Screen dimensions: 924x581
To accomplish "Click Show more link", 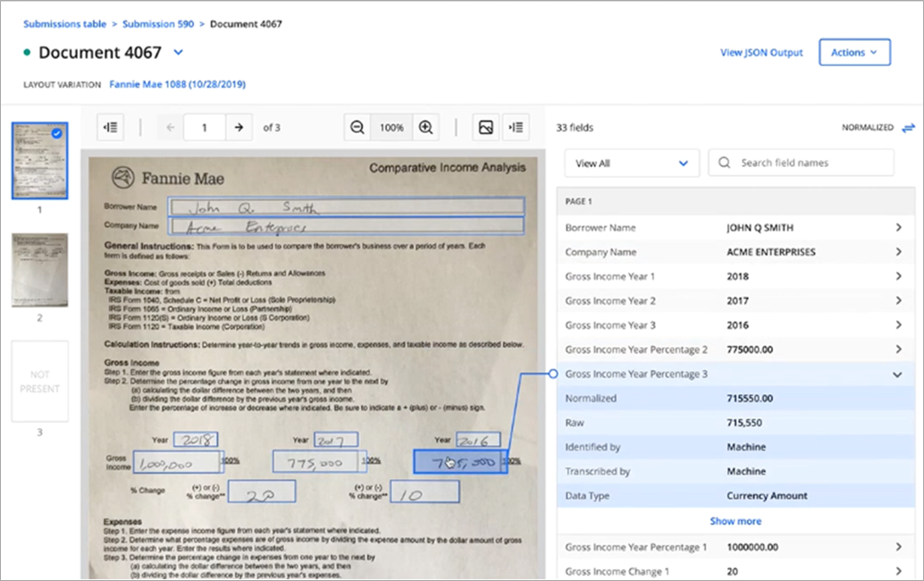I will (x=735, y=521).
